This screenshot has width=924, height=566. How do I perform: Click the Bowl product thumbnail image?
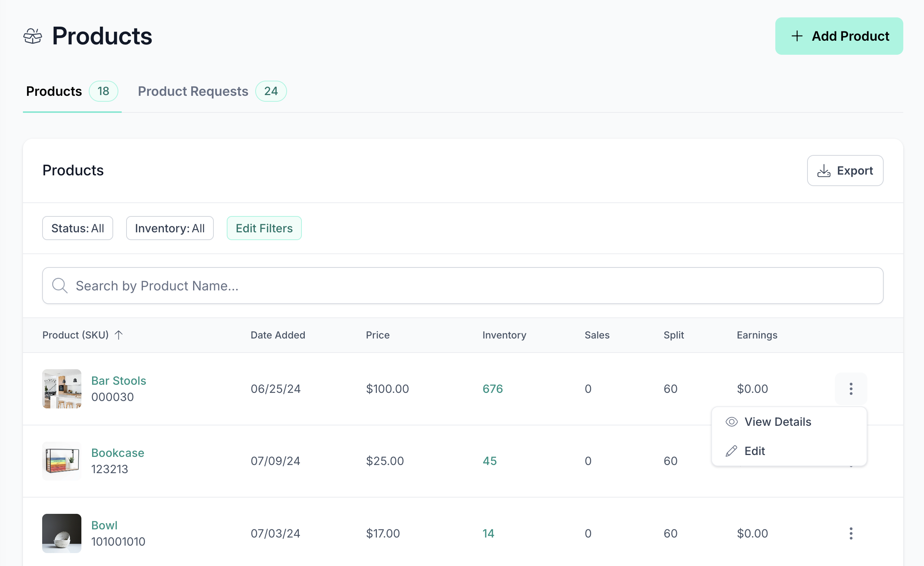(61, 533)
